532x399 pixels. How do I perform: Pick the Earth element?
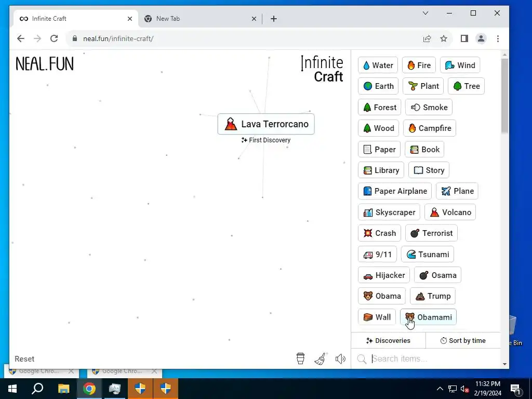coord(378,86)
